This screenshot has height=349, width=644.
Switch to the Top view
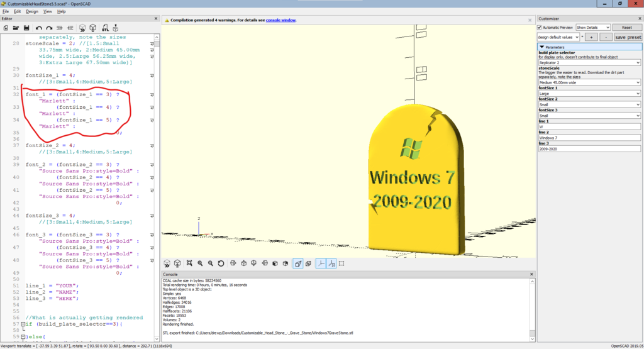(243, 263)
